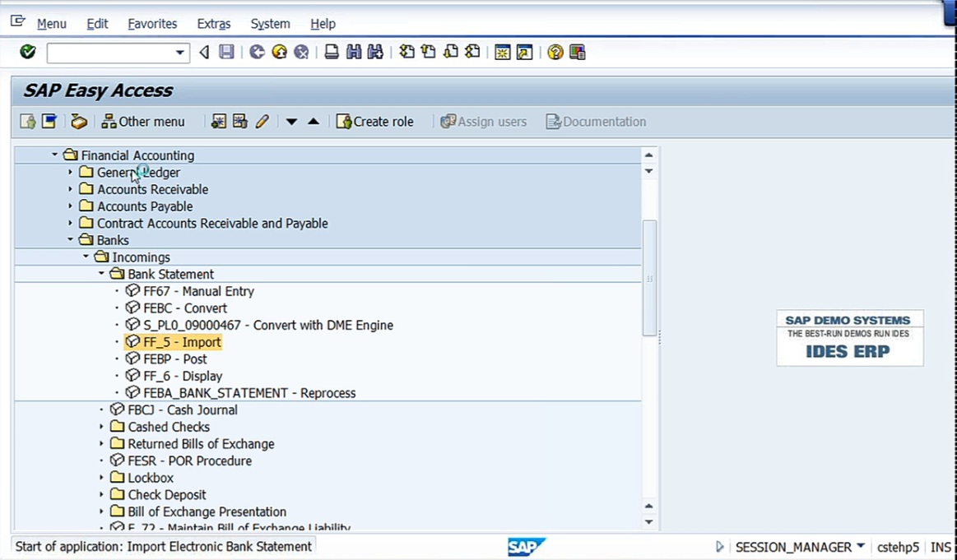
Task: Click the window control icon left of Menu
Action: point(18,22)
